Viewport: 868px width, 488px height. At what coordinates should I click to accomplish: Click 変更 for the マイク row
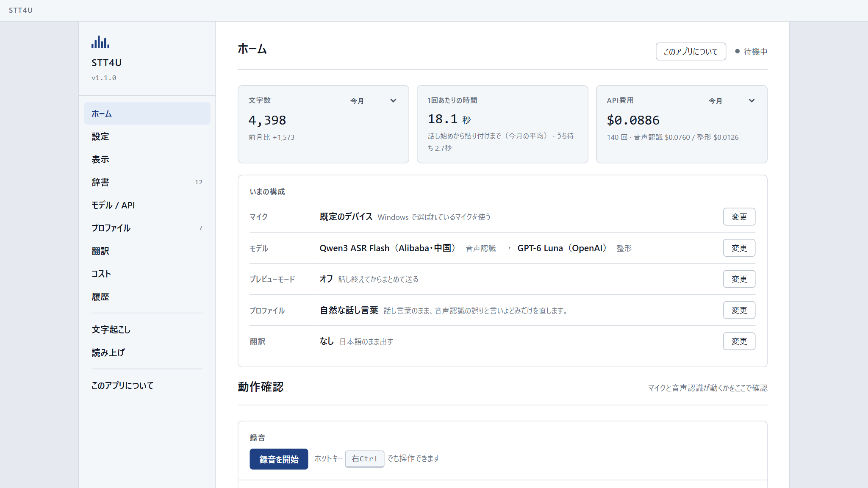coord(739,216)
